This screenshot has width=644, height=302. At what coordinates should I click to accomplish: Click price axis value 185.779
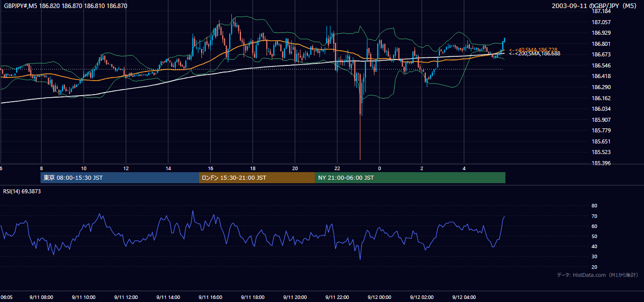(x=601, y=130)
